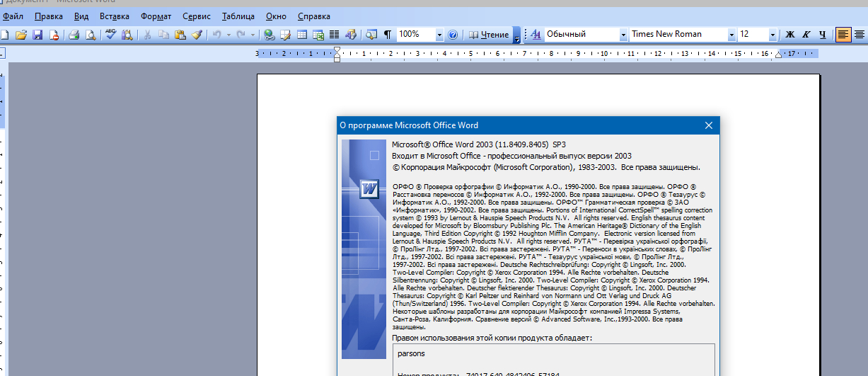
Task: Toggle italic К formatting
Action: (806, 34)
